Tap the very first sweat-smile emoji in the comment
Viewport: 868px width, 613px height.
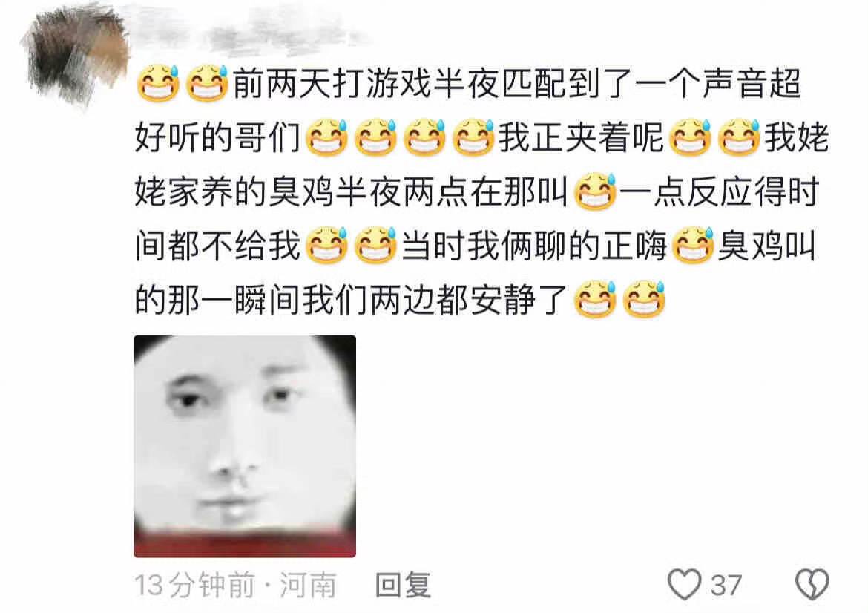tap(158, 84)
